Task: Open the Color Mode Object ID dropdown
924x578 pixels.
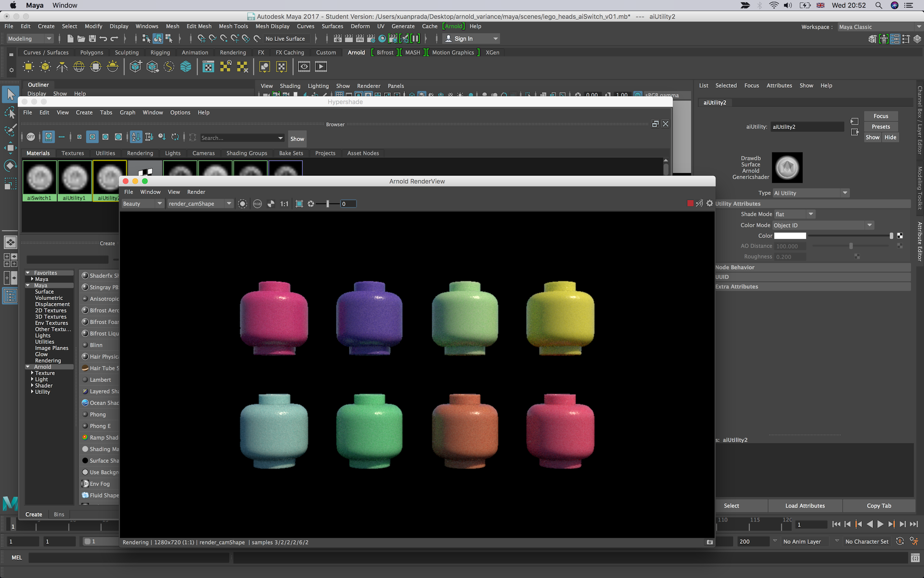Action: [823, 225]
